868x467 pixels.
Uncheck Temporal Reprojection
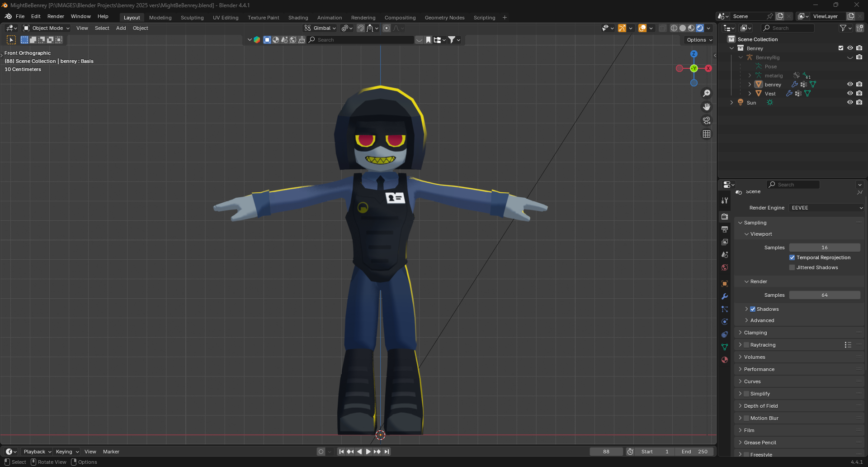792,257
